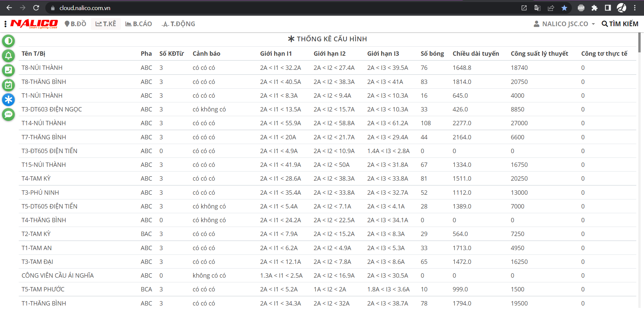Select row T8-NÚI THÀNH

327,68
